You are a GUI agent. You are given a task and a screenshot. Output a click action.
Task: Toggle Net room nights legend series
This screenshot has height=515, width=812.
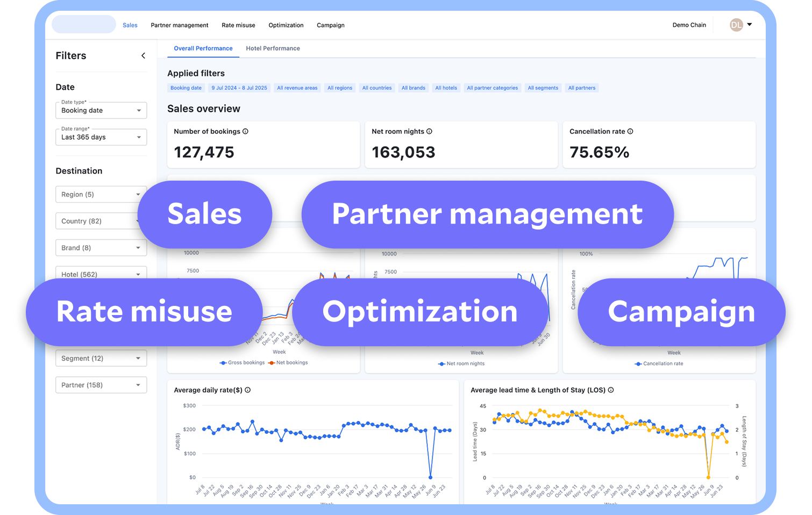click(461, 364)
